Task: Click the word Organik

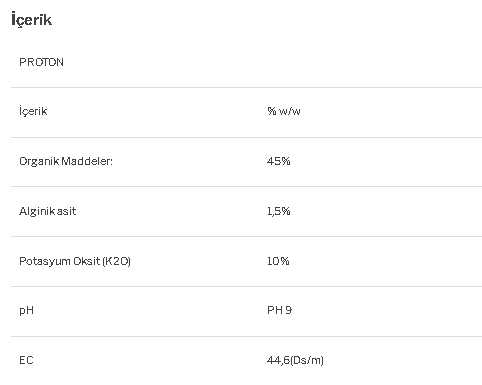Action: pyautogui.click(x=39, y=161)
